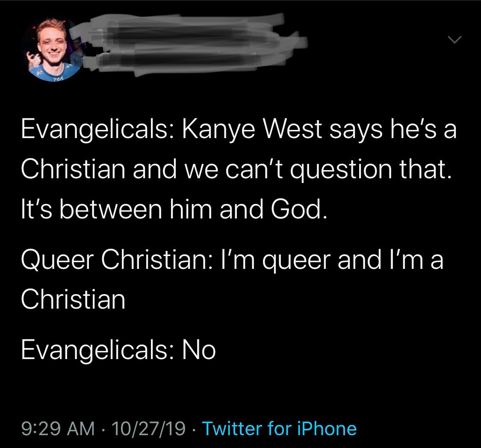This screenshot has height=448, width=481.
Task: Click the word "iPhone" in the source label
Action: pos(327,428)
